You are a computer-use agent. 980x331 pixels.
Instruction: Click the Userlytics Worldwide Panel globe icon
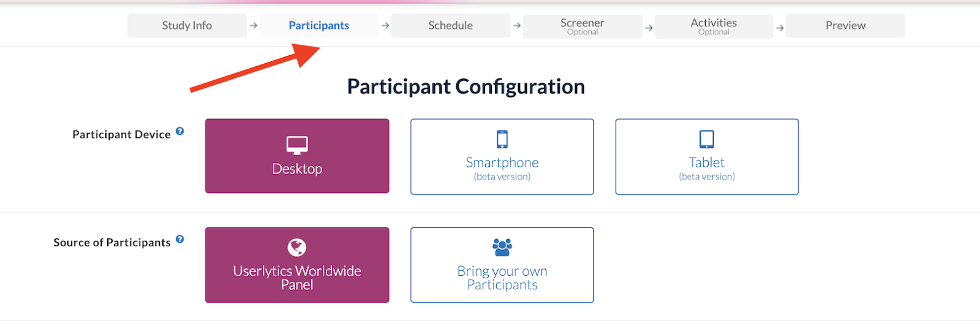297,248
